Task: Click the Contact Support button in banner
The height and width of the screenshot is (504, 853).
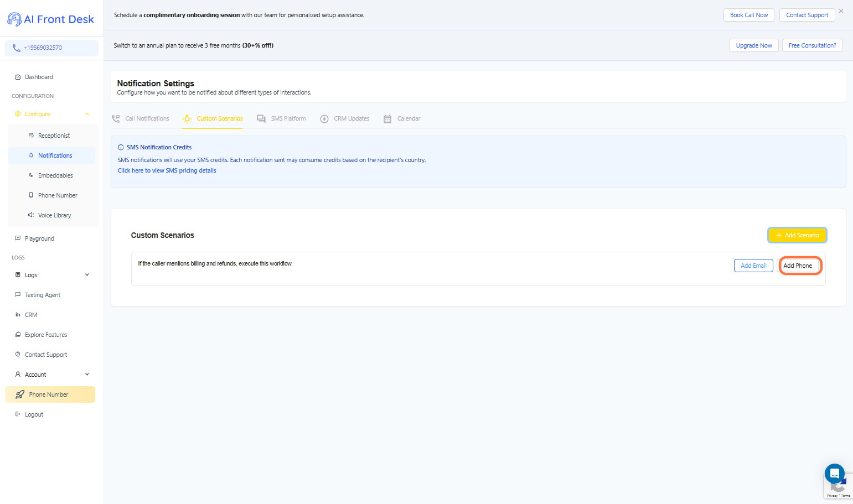Action: click(x=807, y=15)
